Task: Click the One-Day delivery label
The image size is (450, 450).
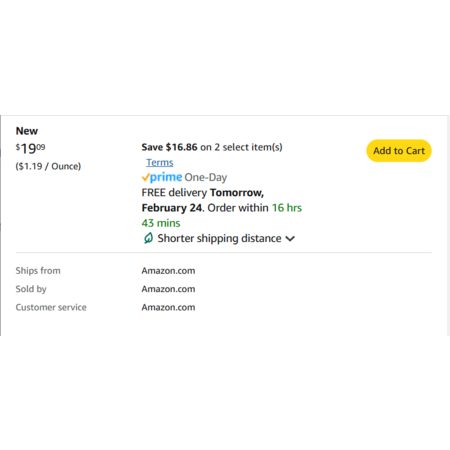Action: [206, 177]
